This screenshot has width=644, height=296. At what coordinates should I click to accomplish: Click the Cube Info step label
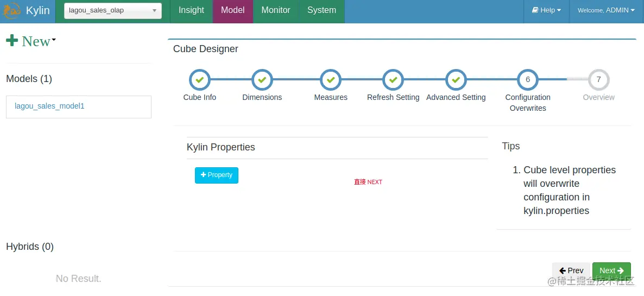[200, 98]
